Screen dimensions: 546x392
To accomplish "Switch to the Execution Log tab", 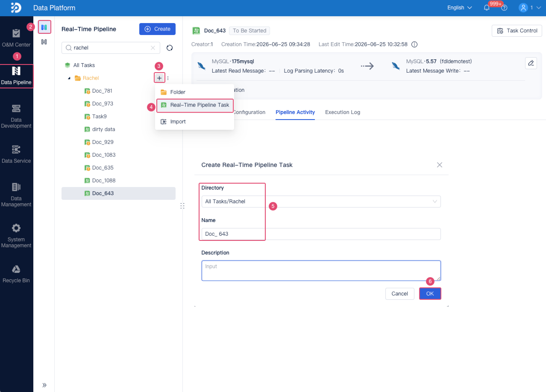I will point(342,112).
